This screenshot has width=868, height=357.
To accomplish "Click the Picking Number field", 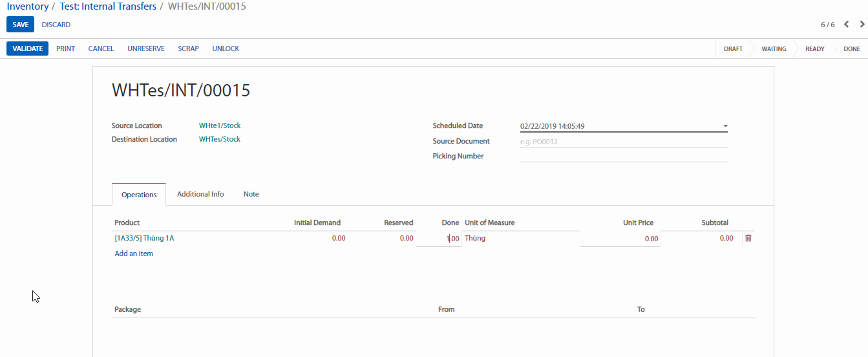I will (623, 156).
